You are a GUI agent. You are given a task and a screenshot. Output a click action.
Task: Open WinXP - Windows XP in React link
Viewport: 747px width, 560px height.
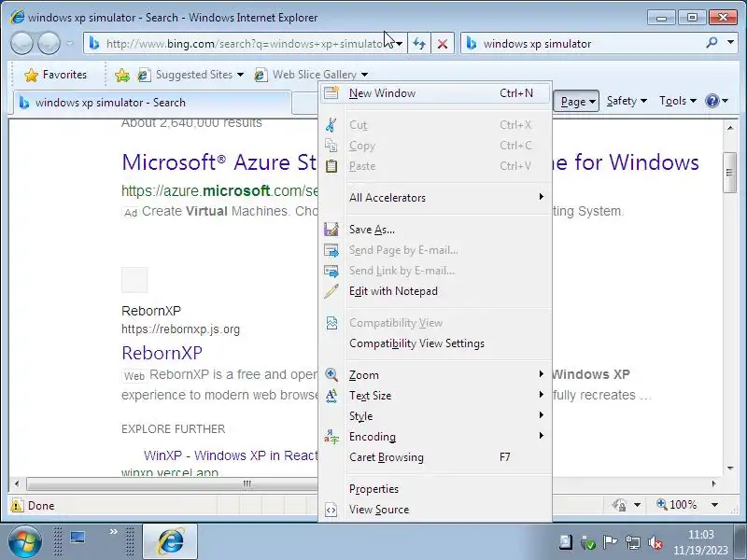(x=231, y=455)
